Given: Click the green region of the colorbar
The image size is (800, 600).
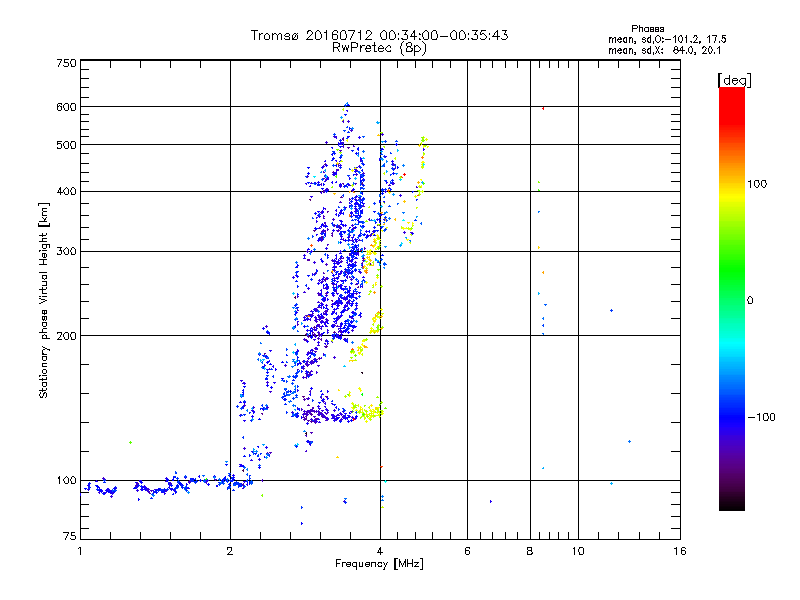Looking at the screenshot, I should (732, 270).
